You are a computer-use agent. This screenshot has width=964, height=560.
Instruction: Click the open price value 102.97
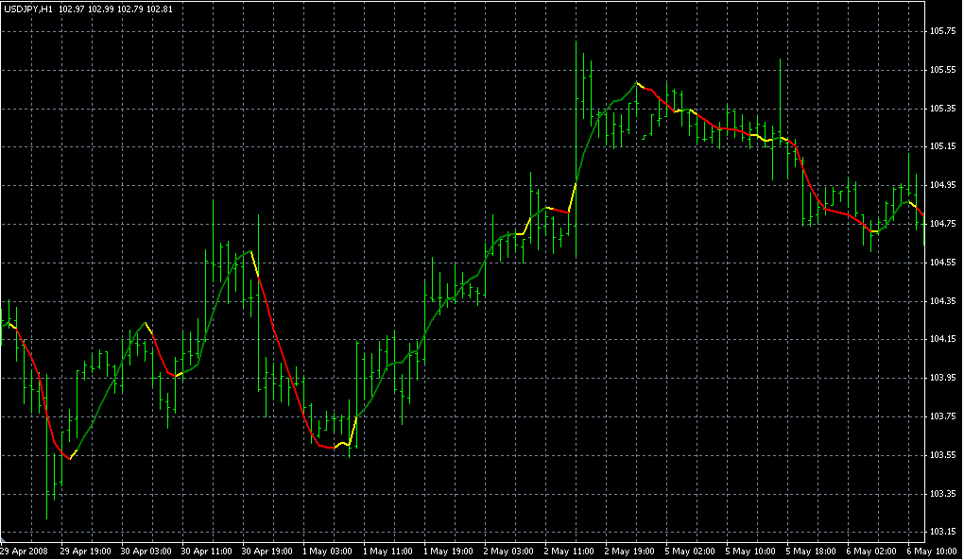pyautogui.click(x=71, y=9)
